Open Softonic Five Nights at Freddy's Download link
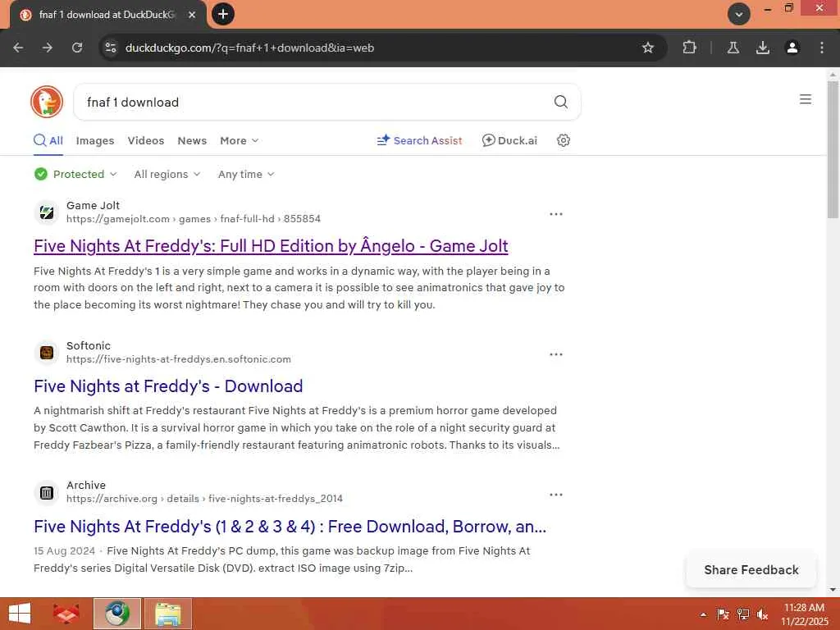The width and height of the screenshot is (840, 630). pos(168,386)
